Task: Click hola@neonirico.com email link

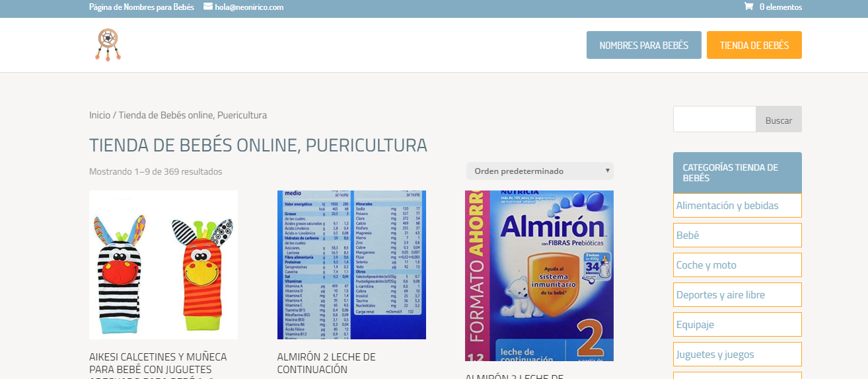Action: pos(249,7)
